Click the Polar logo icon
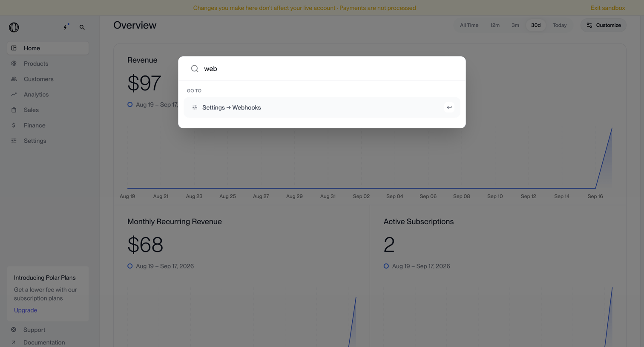The height and width of the screenshot is (347, 644). [14, 27]
